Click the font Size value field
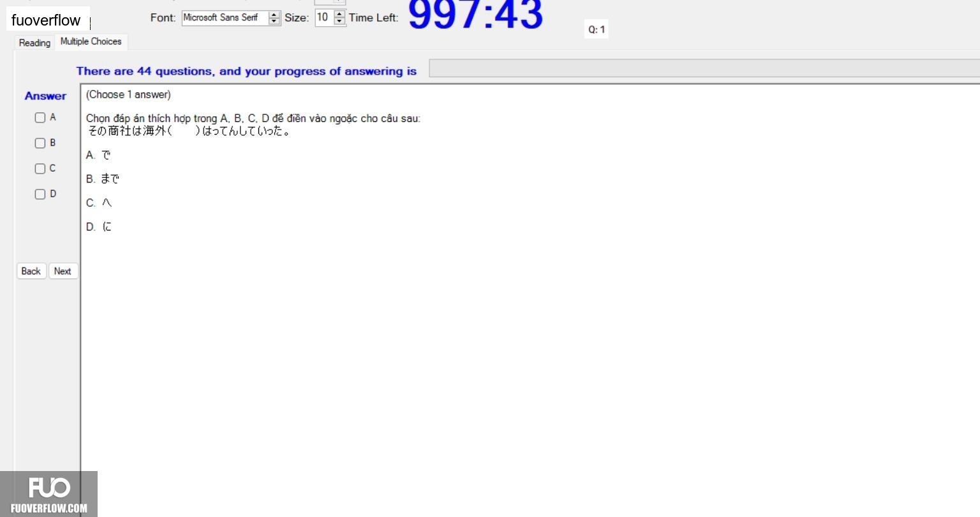The width and height of the screenshot is (980, 517). (324, 18)
